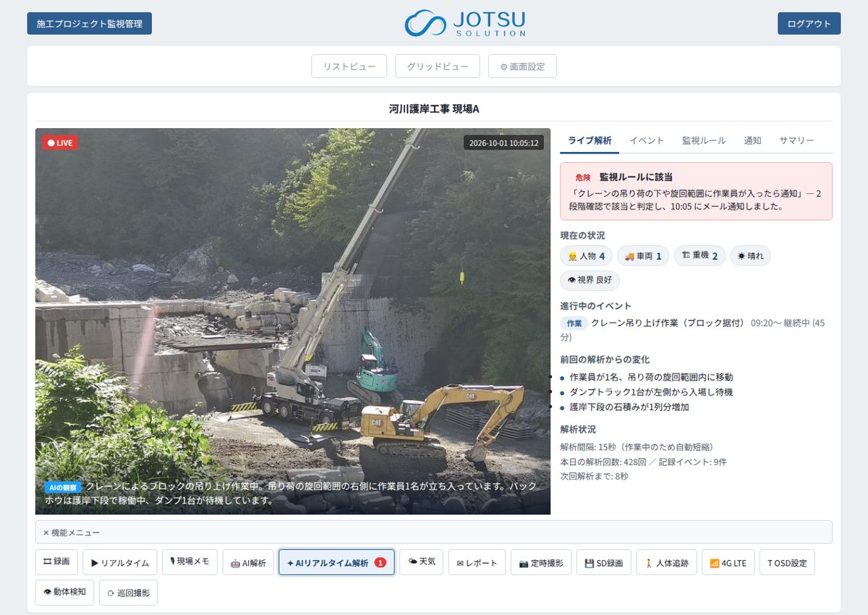This screenshot has height=615, width=868.
Task: Open 画面設定 settings
Action: pos(522,66)
